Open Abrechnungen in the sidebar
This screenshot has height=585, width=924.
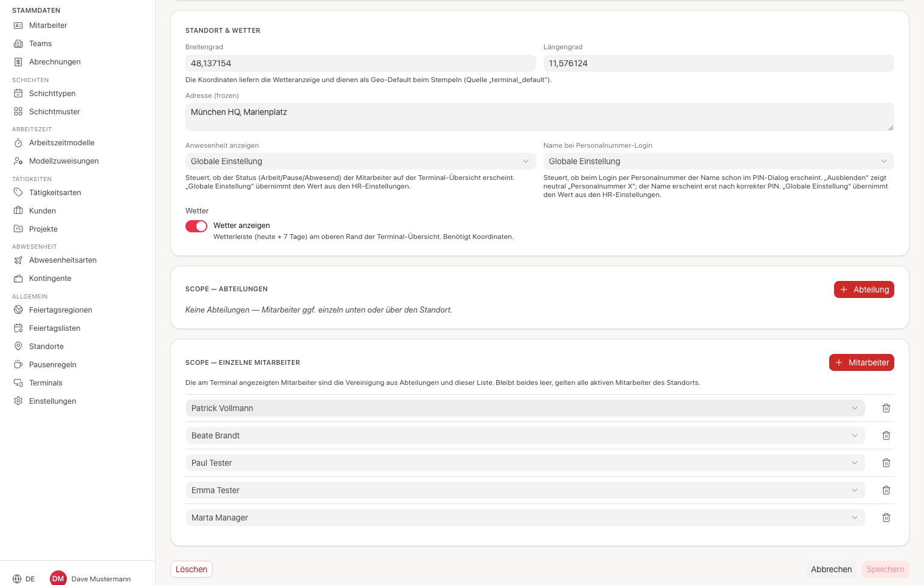[x=55, y=62]
